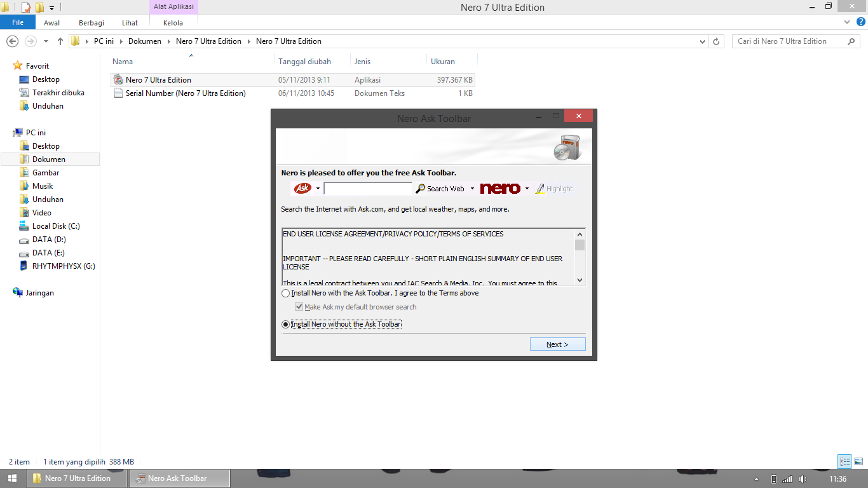Viewport: 868px width, 488px height.
Task: Click license agreement scrollbar thumb
Action: pos(580,245)
